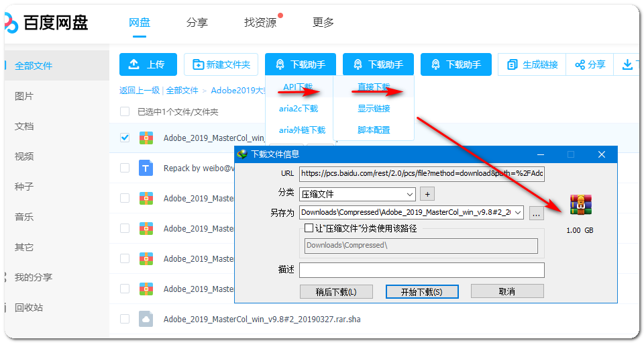Toggle the select-all checkbox beside 已选中1个文件
The height and width of the screenshot is (343, 644).
125,111
